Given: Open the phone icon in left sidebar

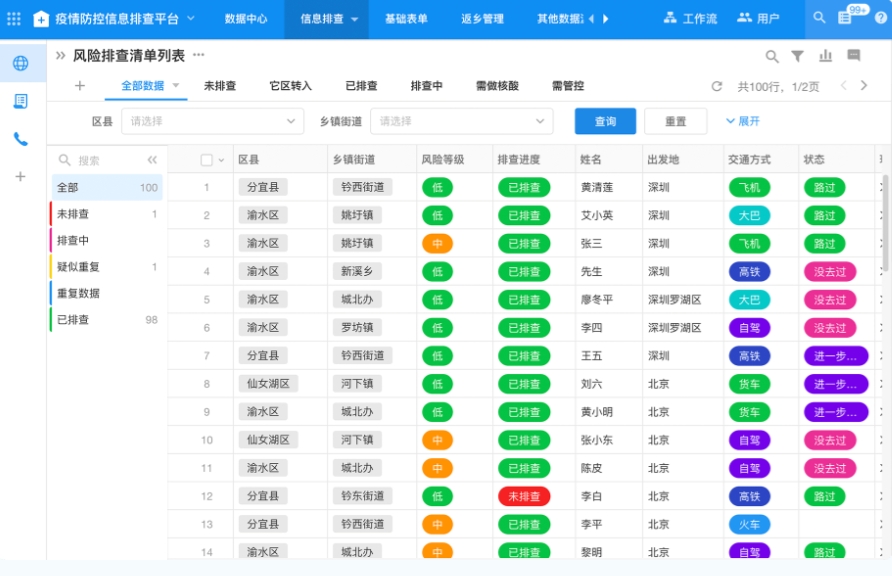Looking at the screenshot, I should click(20, 139).
